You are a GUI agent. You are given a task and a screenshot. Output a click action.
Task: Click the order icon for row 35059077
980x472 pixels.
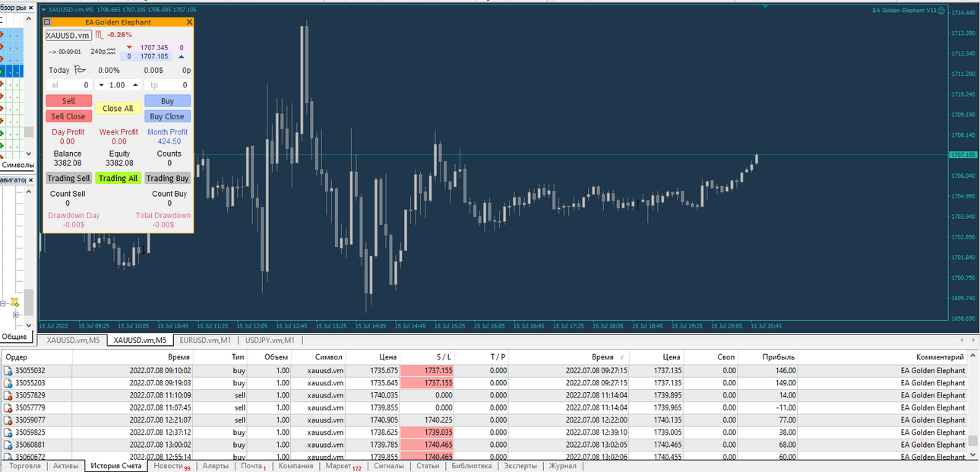pos(8,420)
